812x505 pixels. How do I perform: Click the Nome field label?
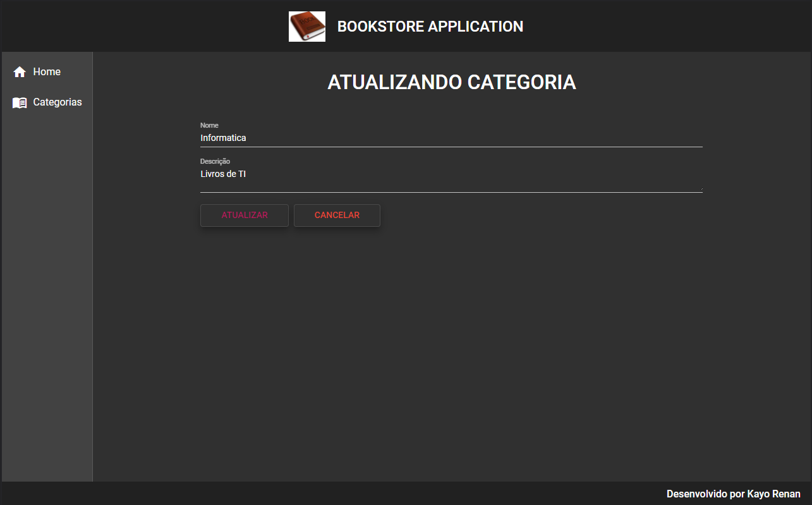coord(209,125)
